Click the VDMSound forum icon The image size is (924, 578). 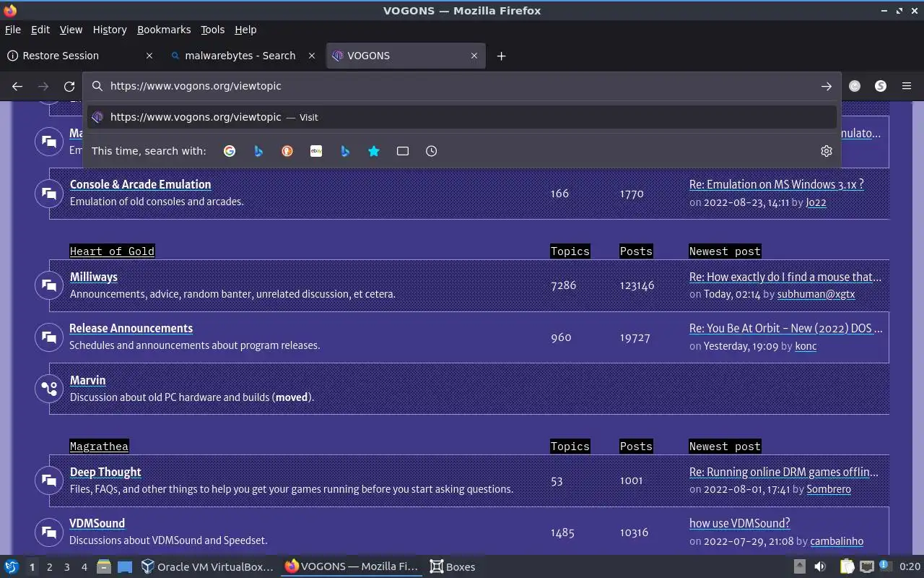tap(49, 532)
